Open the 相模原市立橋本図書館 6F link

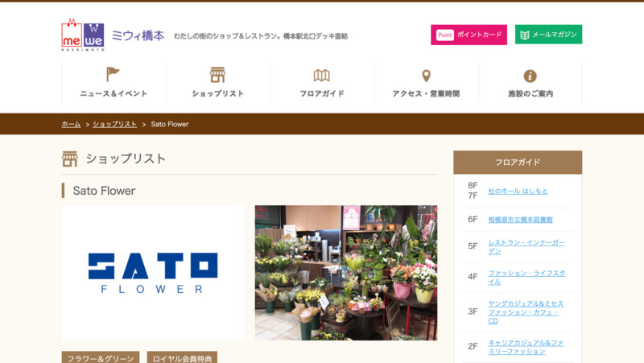[520, 220]
